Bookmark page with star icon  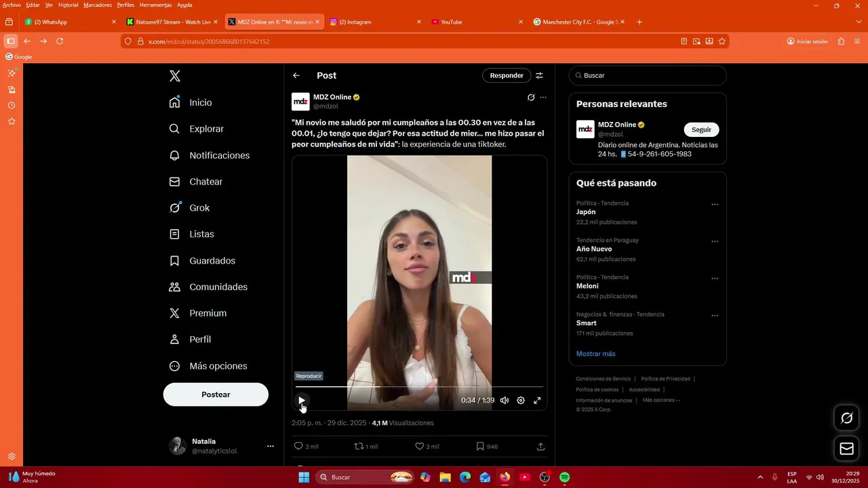click(x=722, y=41)
